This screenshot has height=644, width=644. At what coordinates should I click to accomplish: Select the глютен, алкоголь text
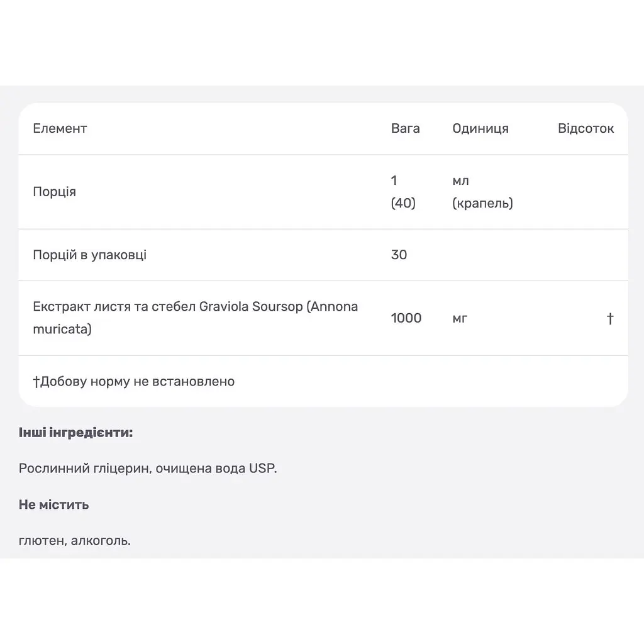75,541
